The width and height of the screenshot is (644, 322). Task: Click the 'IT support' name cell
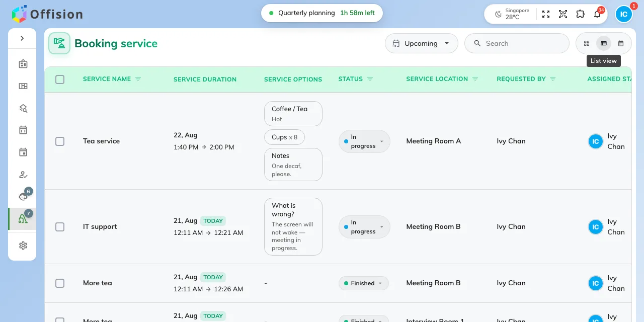coord(100,227)
